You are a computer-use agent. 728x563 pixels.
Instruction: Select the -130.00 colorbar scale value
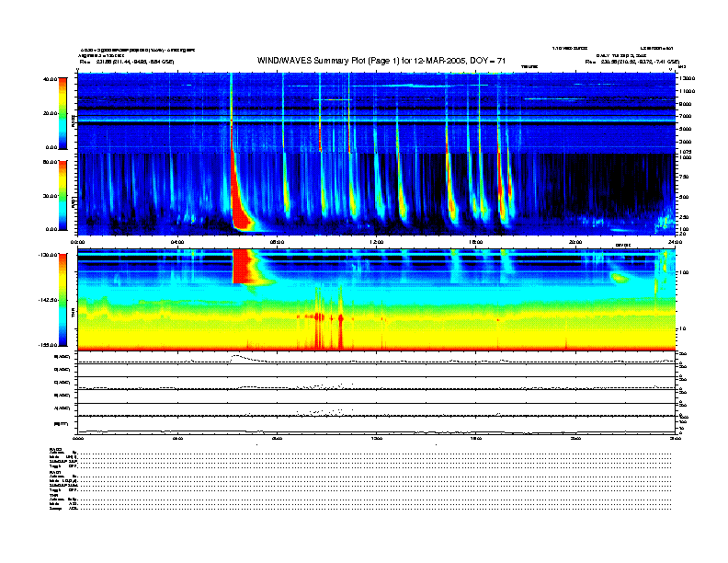(49, 255)
